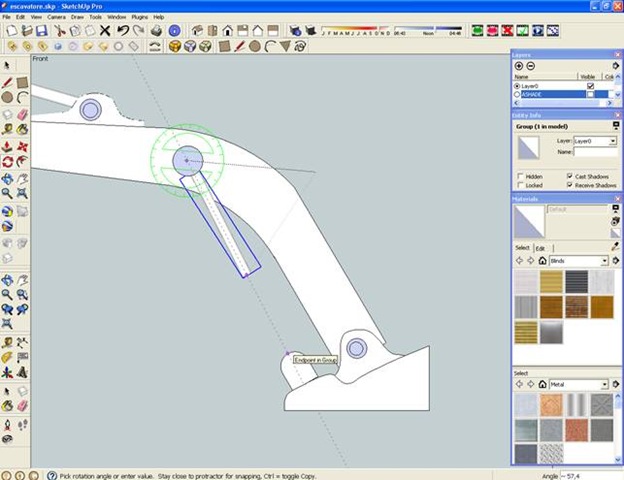Image resolution: width=624 pixels, height=480 pixels.
Task: Toggle Layer0 Visible checkbox
Action: [590, 86]
